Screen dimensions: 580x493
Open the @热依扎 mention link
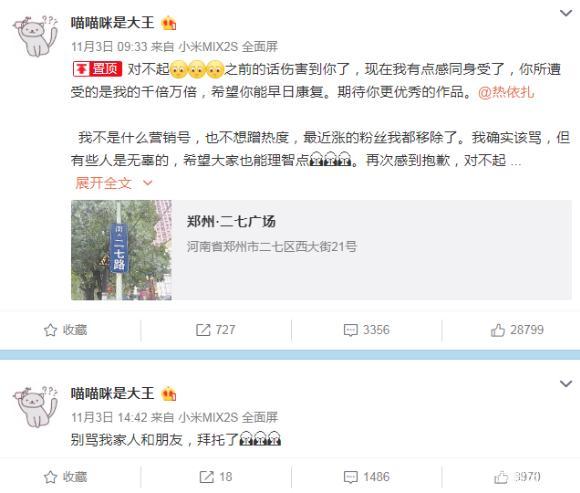(x=506, y=92)
